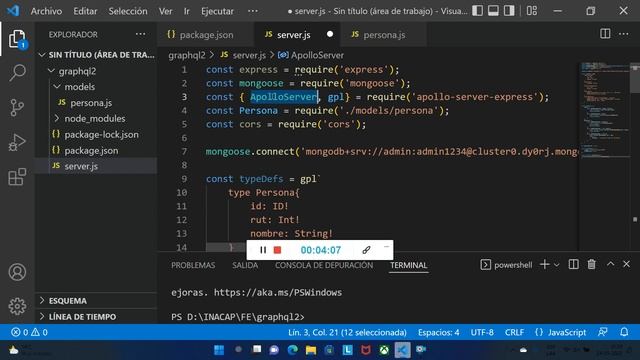Open the Explorer view in activity bar
This screenshot has height=360, width=640.
coord(17,39)
